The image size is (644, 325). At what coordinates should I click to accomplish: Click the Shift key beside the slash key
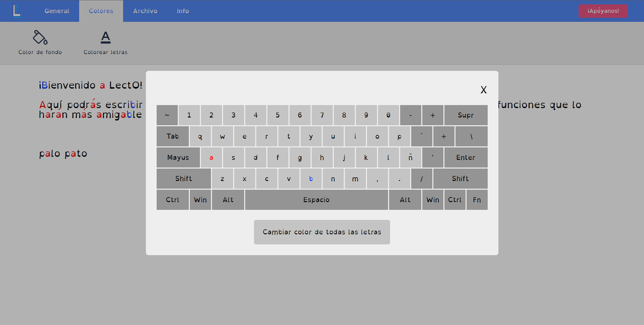460,178
